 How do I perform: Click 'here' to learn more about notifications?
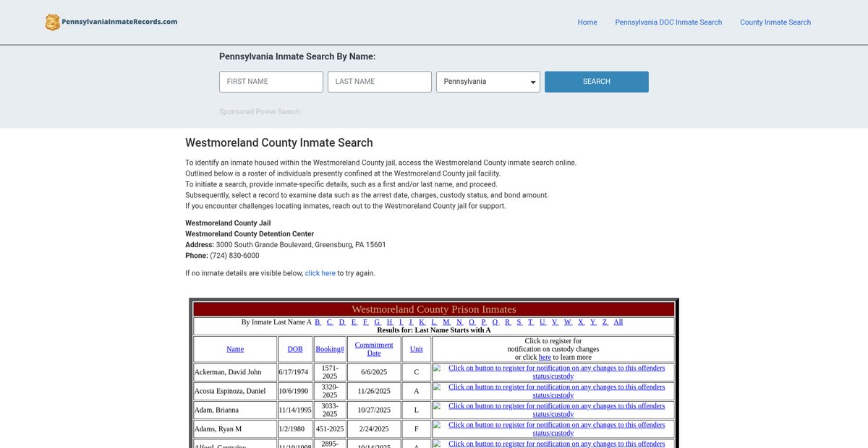545,357
